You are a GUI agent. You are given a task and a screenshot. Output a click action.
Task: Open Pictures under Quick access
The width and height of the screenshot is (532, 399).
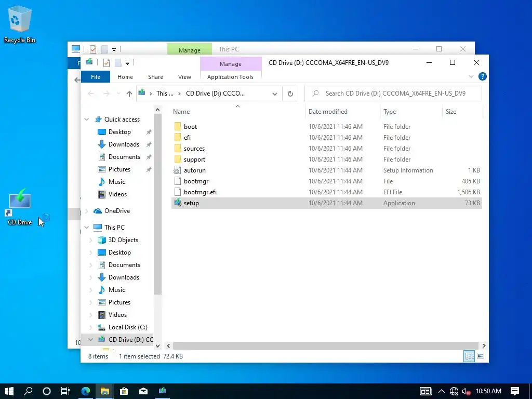119,169
